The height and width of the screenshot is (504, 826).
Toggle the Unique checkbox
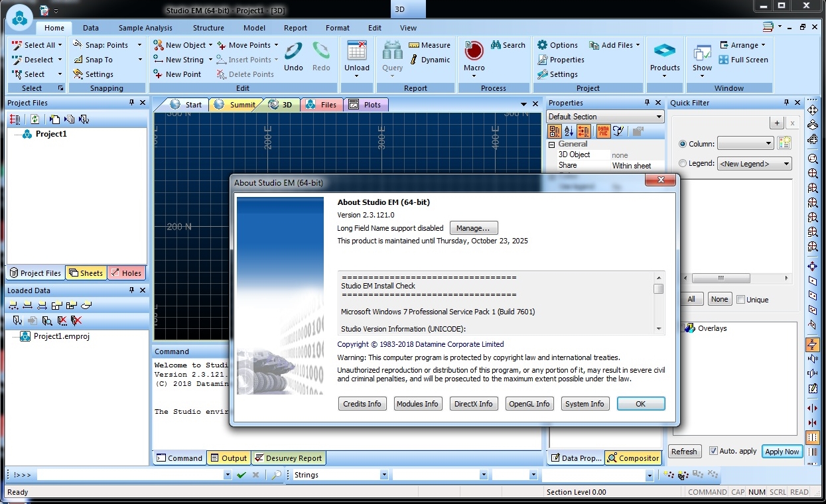(x=740, y=300)
